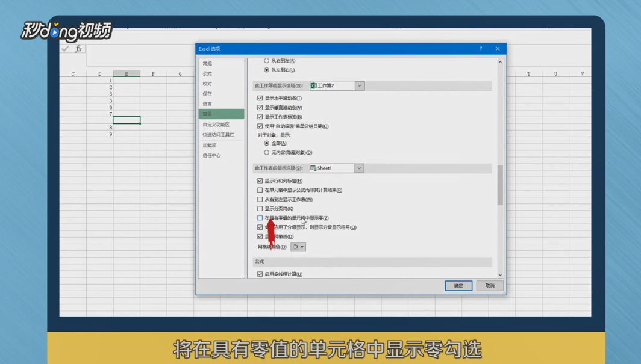
Task: Click the 取消 cancel button
Action: 490,286
